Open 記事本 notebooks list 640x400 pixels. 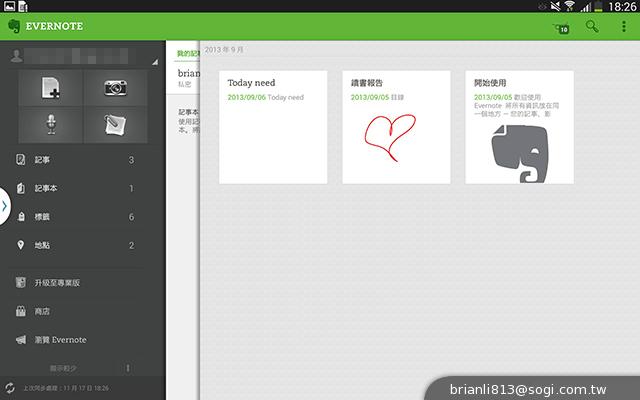pos(76,188)
